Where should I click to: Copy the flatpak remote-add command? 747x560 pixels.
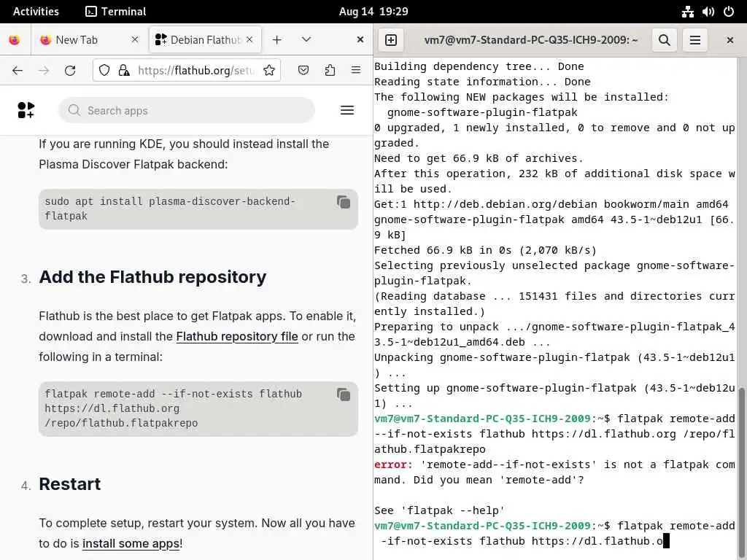(x=344, y=394)
